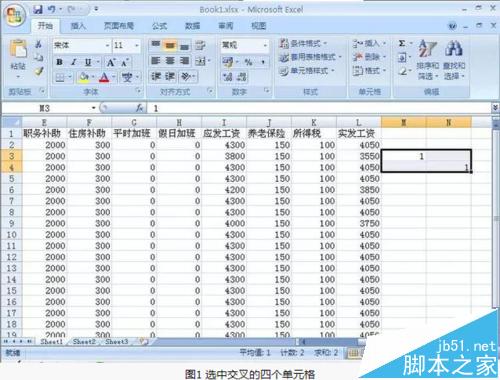Open Excel Help question icon

[x=452, y=26]
